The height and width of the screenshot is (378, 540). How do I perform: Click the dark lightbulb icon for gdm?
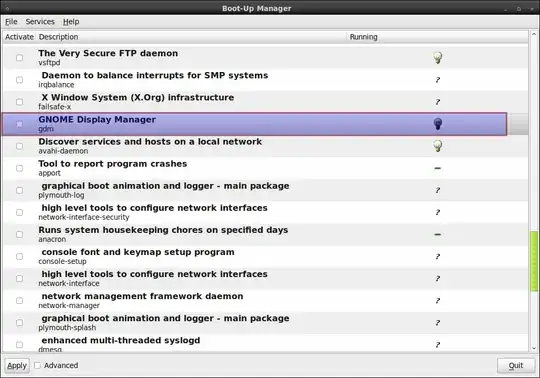pos(437,124)
